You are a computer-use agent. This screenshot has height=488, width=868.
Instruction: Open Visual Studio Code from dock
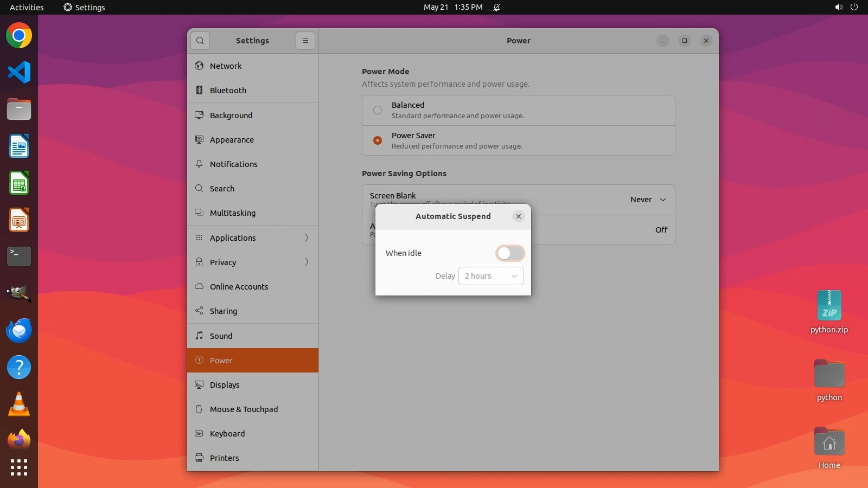coord(19,73)
